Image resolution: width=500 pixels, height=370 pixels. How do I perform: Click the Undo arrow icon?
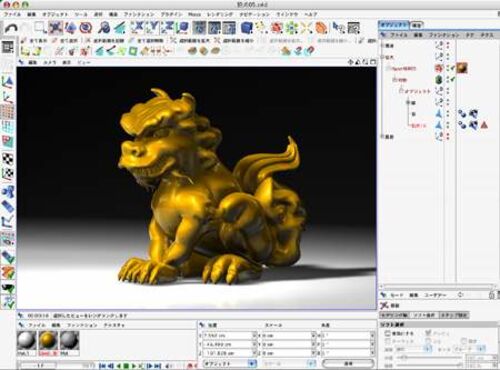point(11,28)
